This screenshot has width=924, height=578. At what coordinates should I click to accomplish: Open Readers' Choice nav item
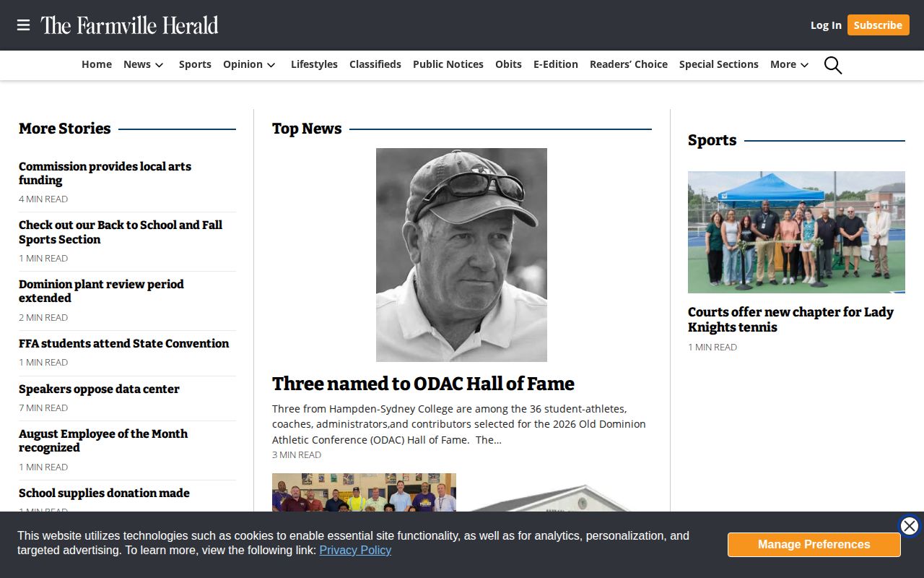click(629, 64)
